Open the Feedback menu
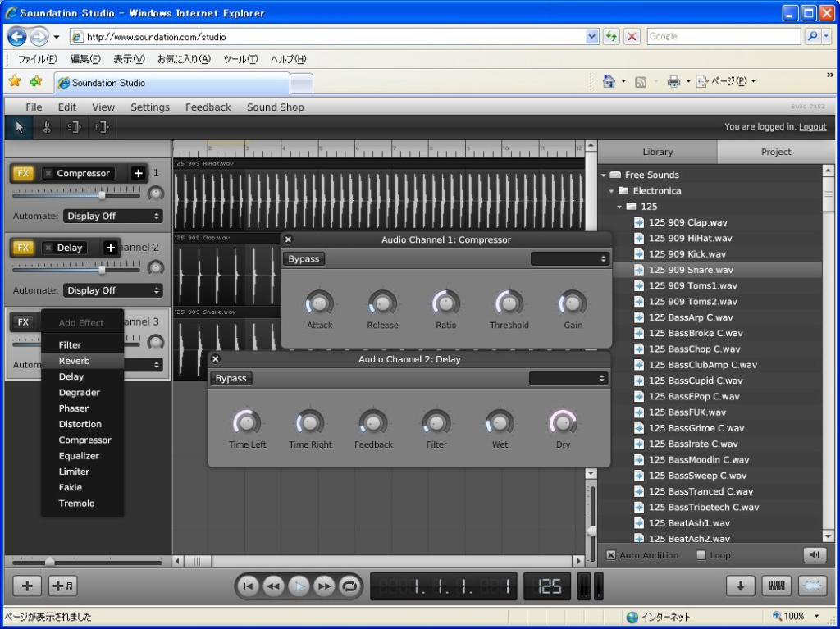The image size is (840, 629). pos(208,107)
